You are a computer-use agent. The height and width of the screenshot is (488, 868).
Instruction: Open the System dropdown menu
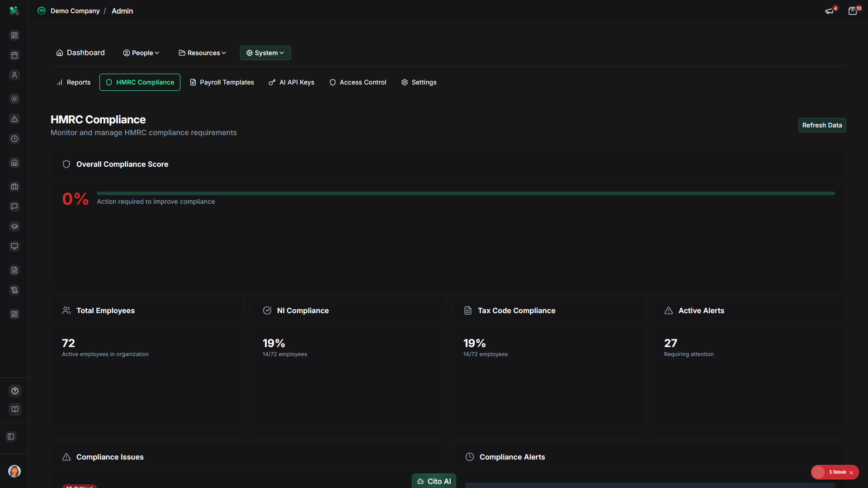click(265, 53)
